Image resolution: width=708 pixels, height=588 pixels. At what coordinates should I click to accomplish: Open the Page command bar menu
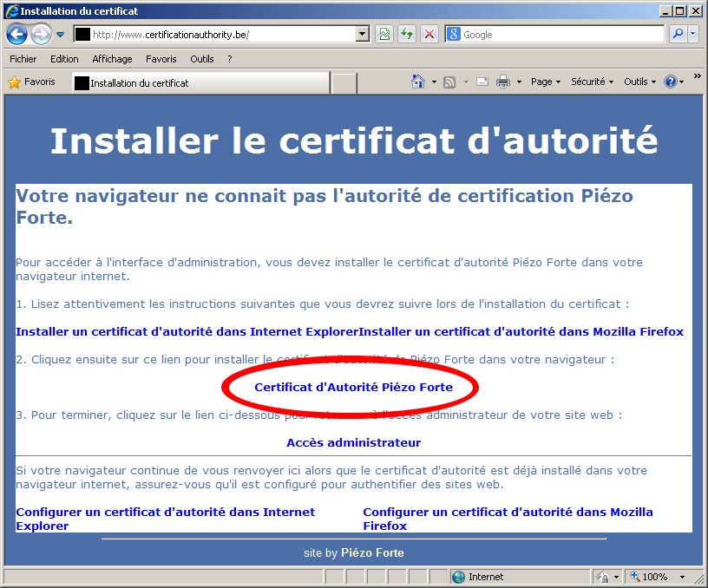tap(546, 82)
